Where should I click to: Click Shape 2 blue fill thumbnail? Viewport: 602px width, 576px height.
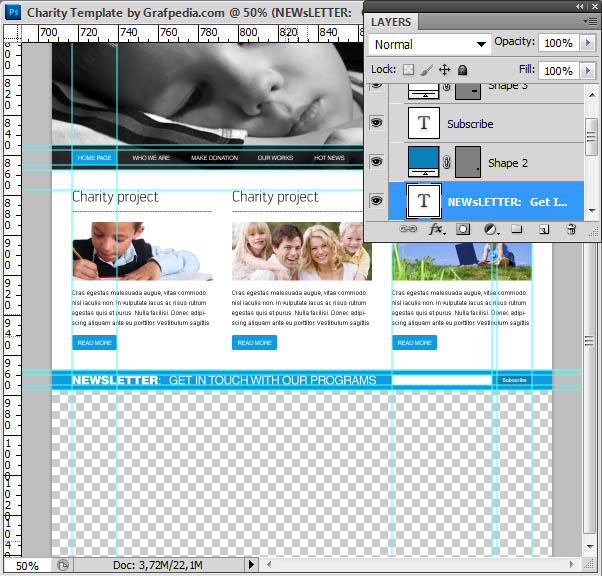(423, 161)
